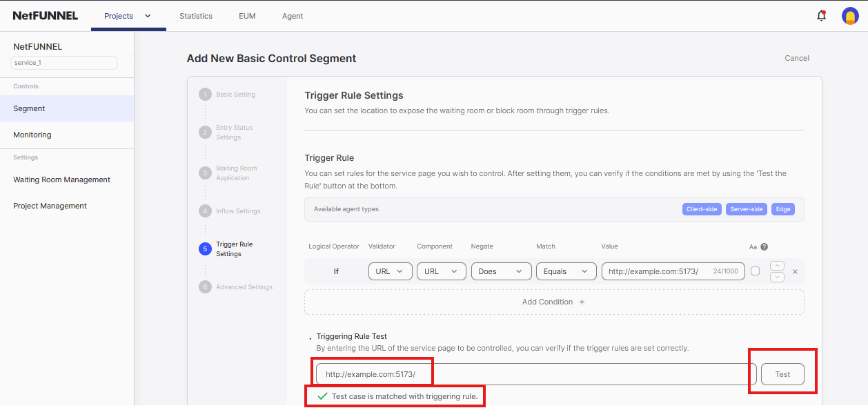Open the Does negate dropdown
The height and width of the screenshot is (408, 868).
(x=501, y=271)
